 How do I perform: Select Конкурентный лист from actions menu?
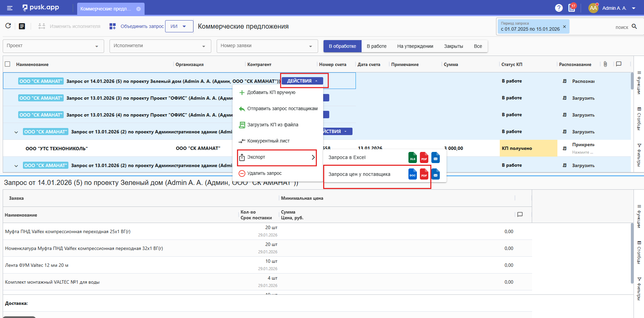(x=268, y=141)
